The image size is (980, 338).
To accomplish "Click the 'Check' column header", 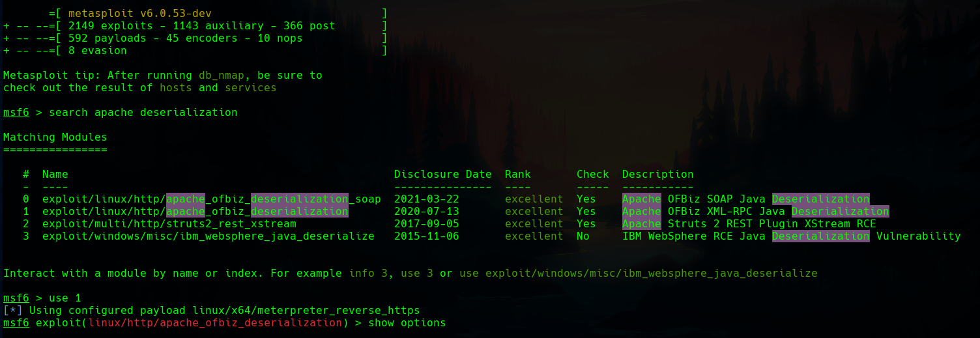I will coord(592,175).
